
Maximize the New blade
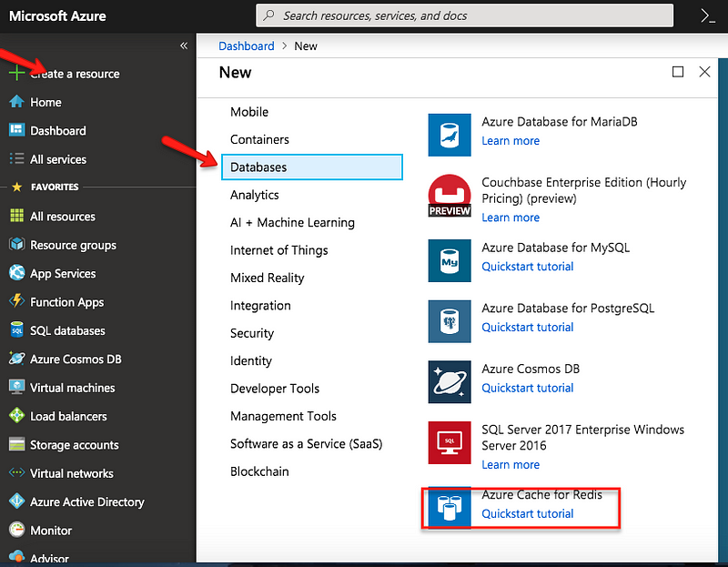[678, 72]
